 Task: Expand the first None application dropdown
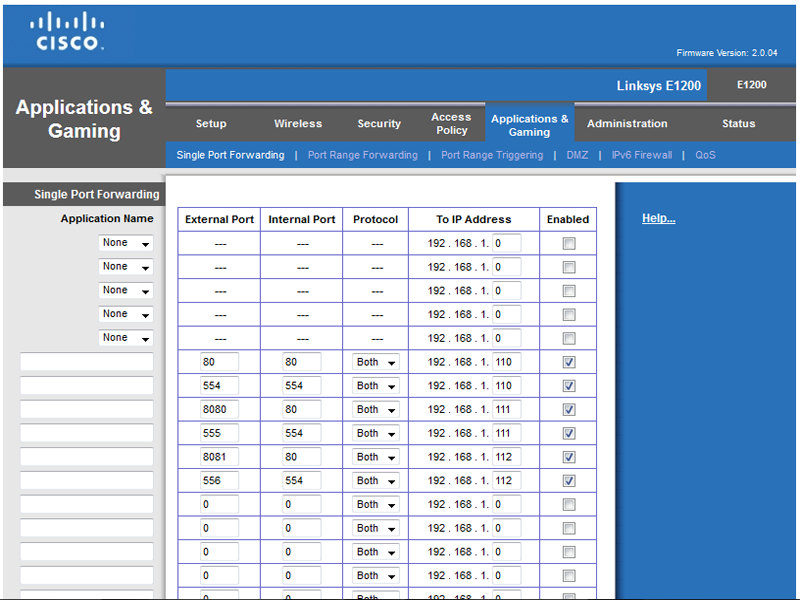(126, 243)
